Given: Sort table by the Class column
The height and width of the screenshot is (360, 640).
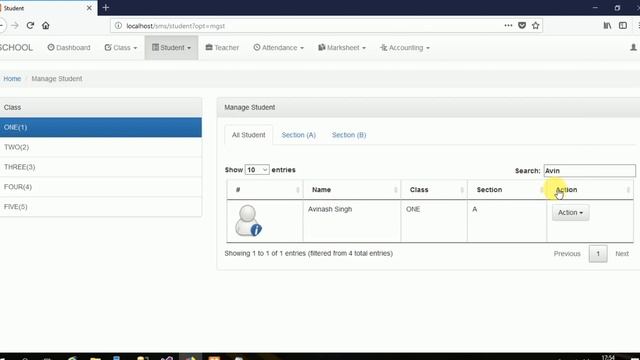Looking at the screenshot, I should 434,190.
